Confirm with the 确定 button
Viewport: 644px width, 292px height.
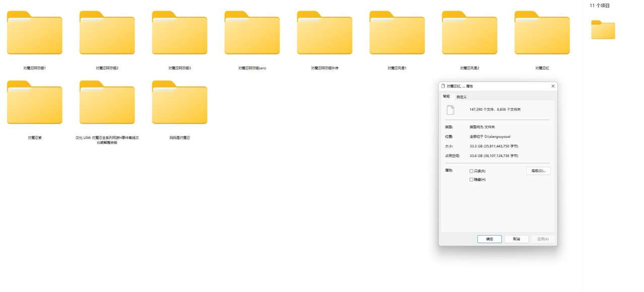click(489, 239)
